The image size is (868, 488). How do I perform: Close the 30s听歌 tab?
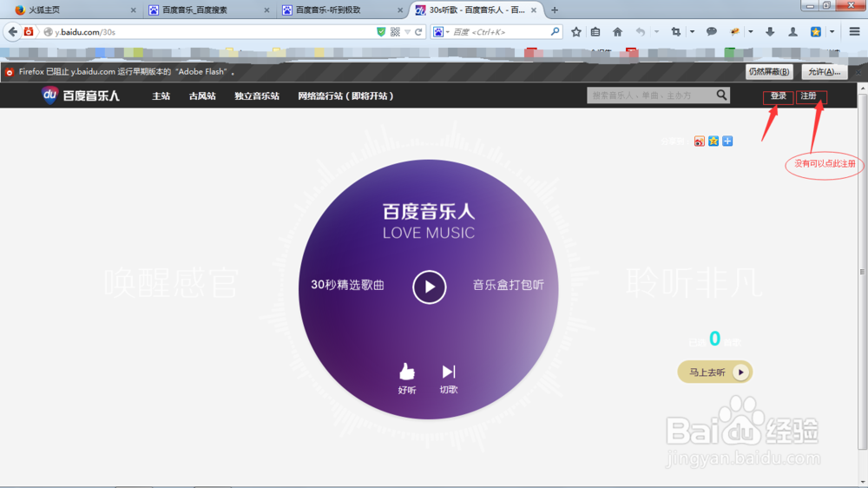(534, 10)
